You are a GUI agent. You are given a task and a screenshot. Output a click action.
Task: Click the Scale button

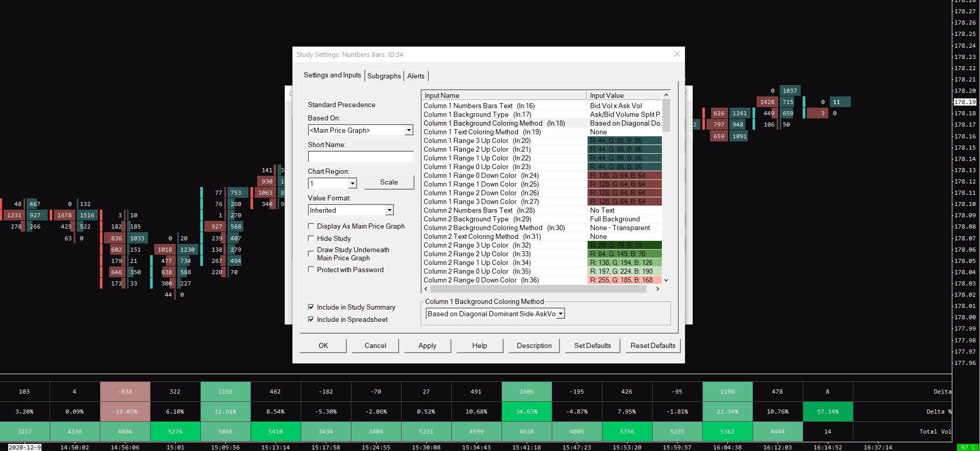(x=389, y=182)
